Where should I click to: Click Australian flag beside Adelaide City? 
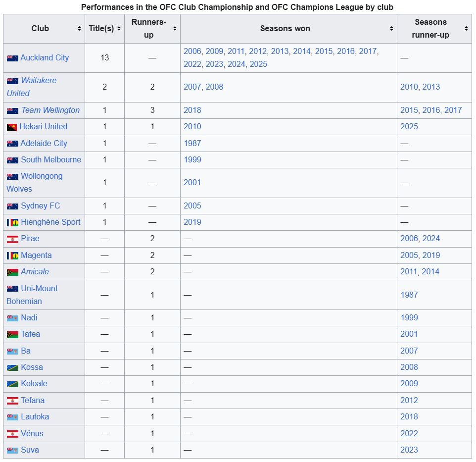tap(12, 144)
